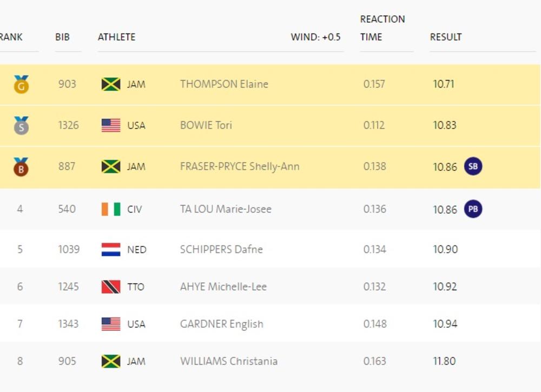This screenshot has height=392, width=541.
Task: Click the ATHLETE column header
Action: [116, 37]
